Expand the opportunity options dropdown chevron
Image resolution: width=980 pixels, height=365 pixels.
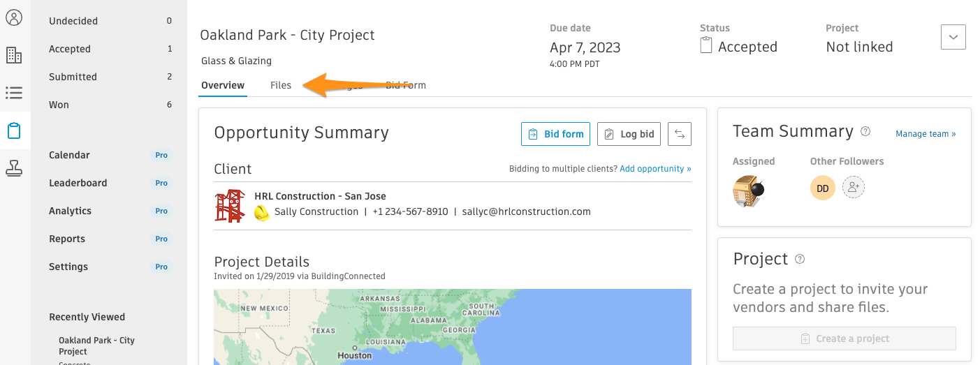[x=953, y=37]
